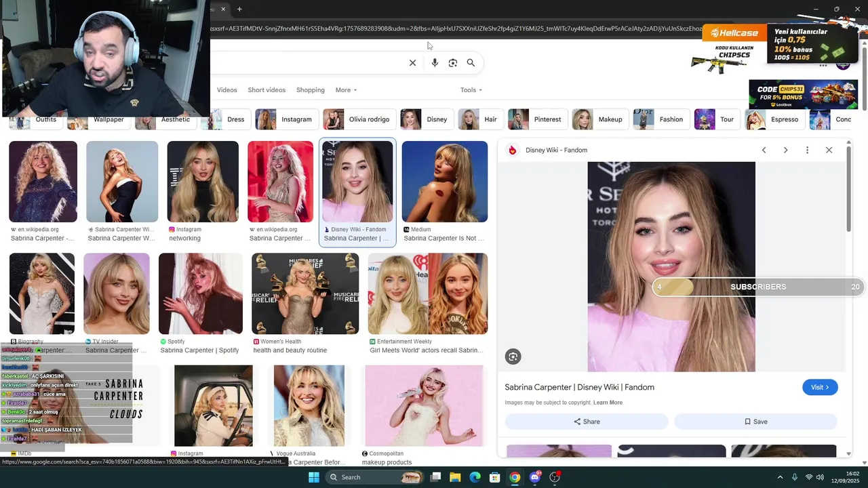
Task: Select the Instagram filter chip
Action: (285, 119)
